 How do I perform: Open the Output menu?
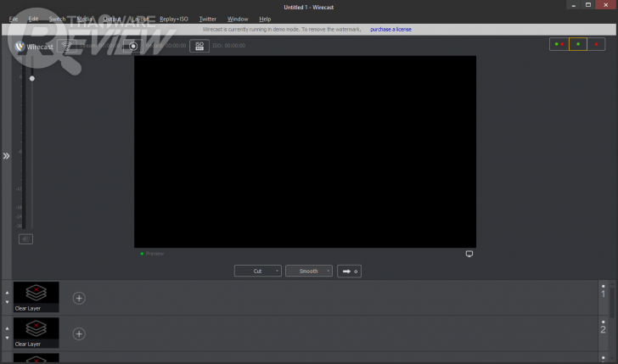point(112,19)
